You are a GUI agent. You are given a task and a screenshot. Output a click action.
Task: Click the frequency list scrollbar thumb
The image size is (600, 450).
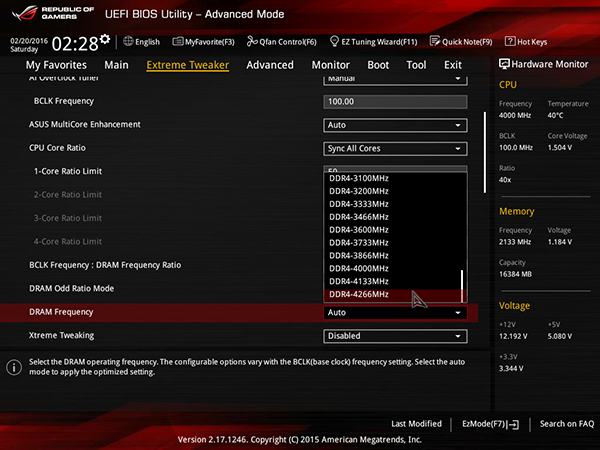(462, 286)
